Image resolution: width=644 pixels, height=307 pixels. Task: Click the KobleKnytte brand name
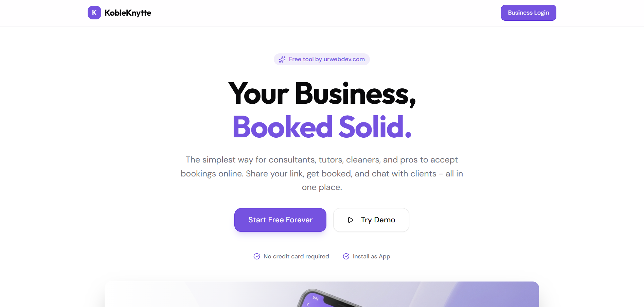(128, 13)
